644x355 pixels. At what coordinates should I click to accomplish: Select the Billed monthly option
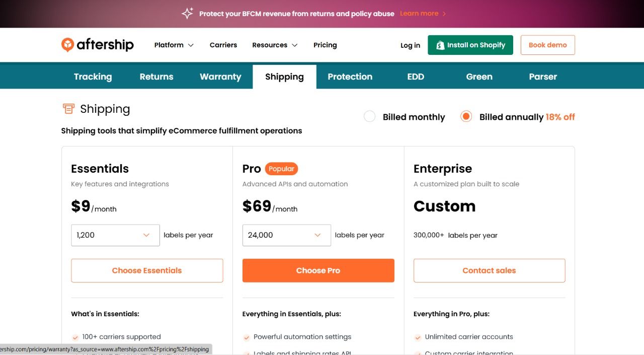pos(370,116)
